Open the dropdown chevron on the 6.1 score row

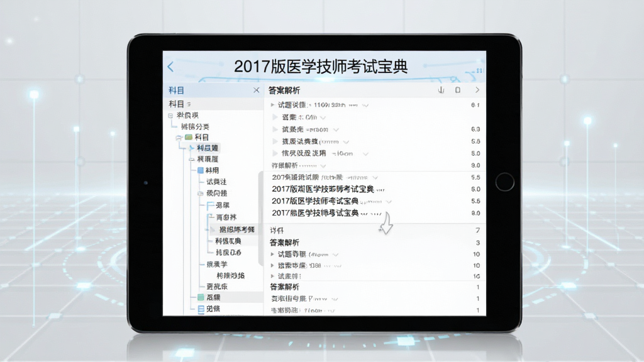365,106
